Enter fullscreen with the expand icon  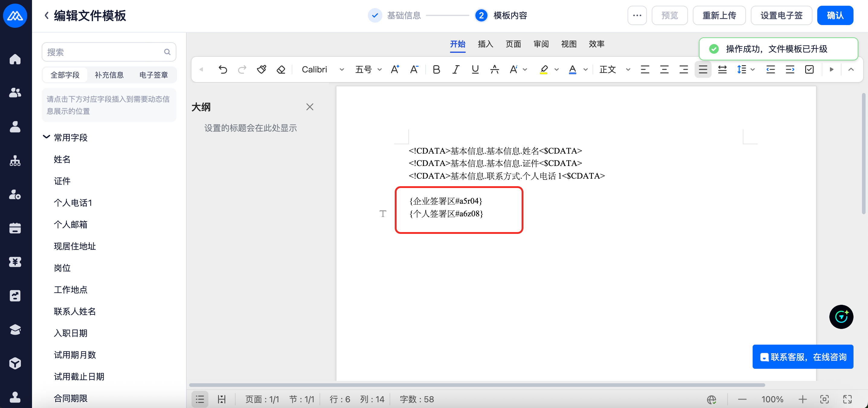click(x=847, y=399)
